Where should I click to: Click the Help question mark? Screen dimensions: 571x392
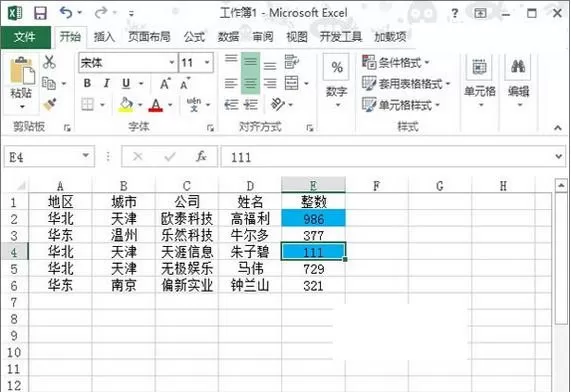(x=454, y=13)
